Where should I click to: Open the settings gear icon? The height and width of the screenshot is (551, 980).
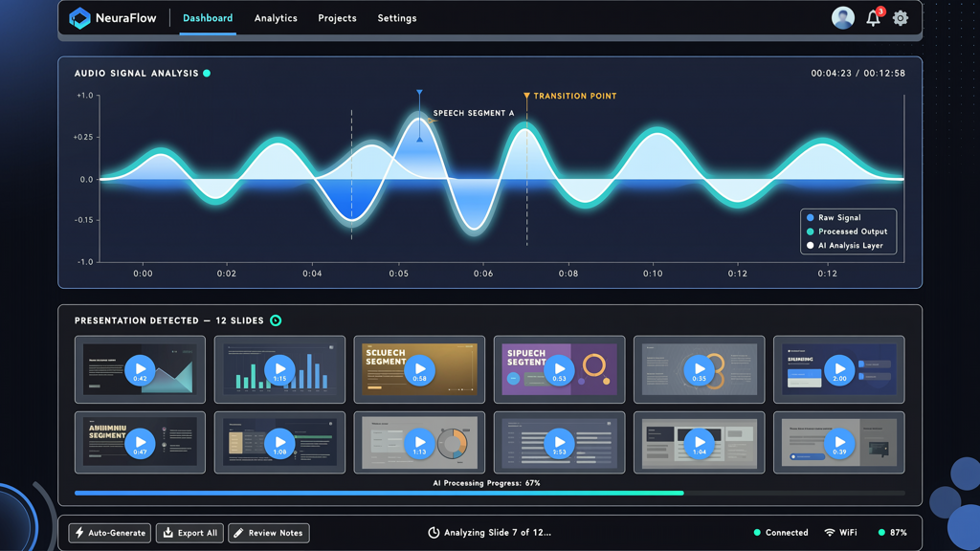[900, 18]
